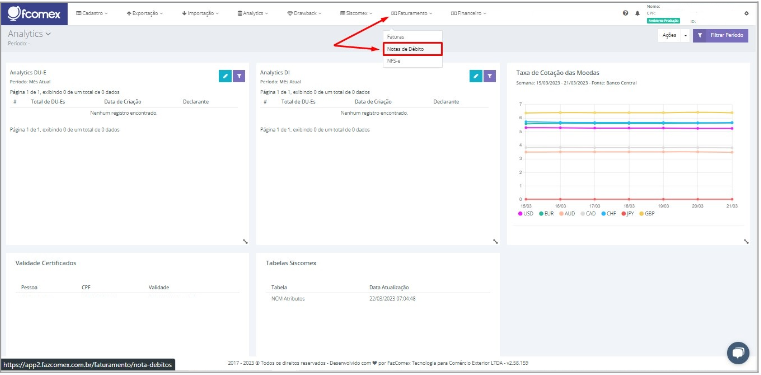Click Declarante header in Analytics DI table
This screenshot has width=761, height=375.
[447, 102]
